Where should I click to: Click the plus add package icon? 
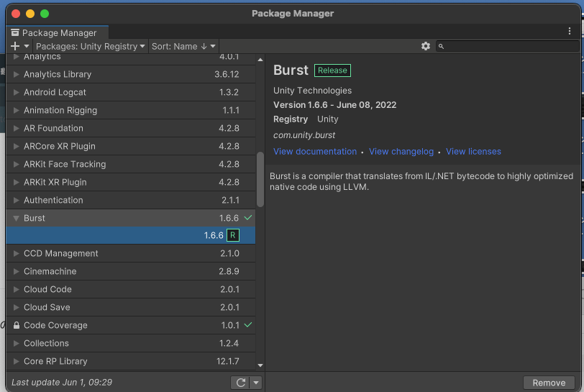click(x=15, y=46)
